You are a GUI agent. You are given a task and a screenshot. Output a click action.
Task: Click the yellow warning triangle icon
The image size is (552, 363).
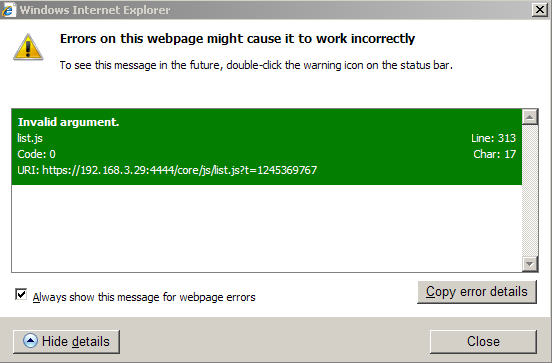[28, 47]
